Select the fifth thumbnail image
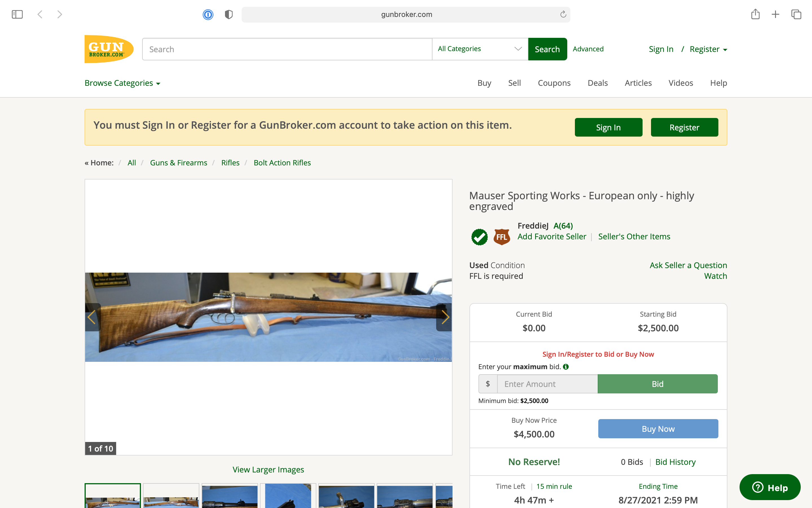The height and width of the screenshot is (508, 812). (346, 496)
